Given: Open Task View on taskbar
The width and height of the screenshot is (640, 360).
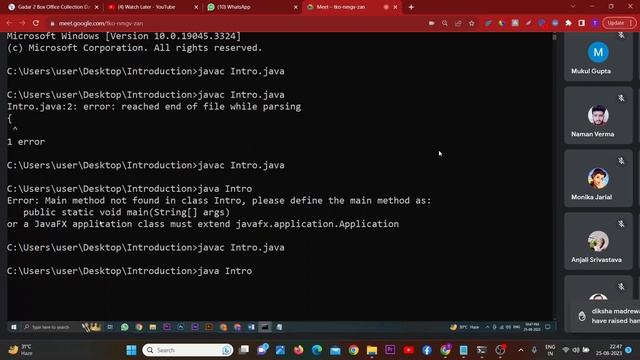Looking at the screenshot, I should [244, 350].
